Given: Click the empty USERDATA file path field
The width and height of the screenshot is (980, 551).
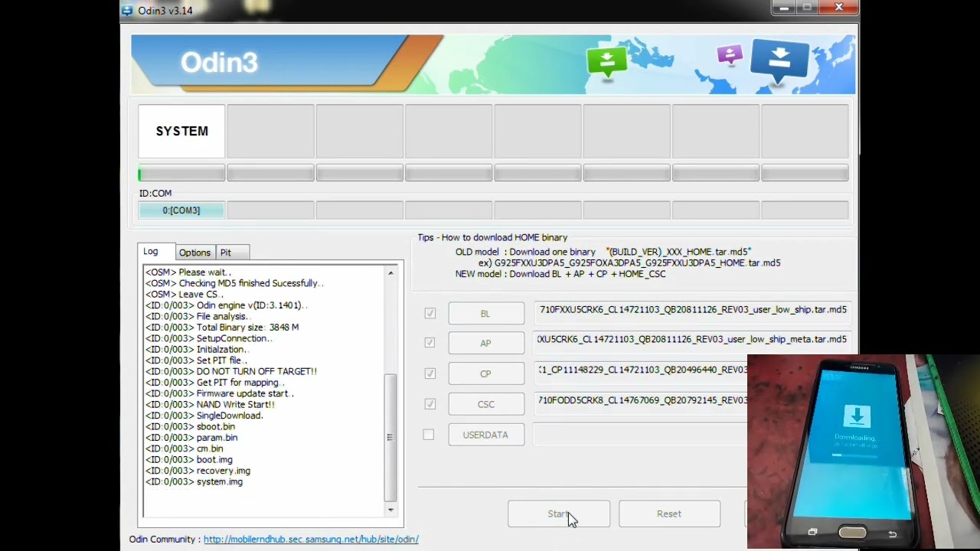Looking at the screenshot, I should [641, 435].
